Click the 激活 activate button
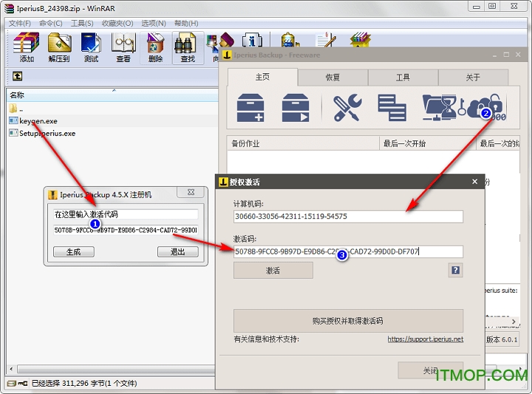Image resolution: width=532 pixels, height=394 pixels. (x=273, y=271)
